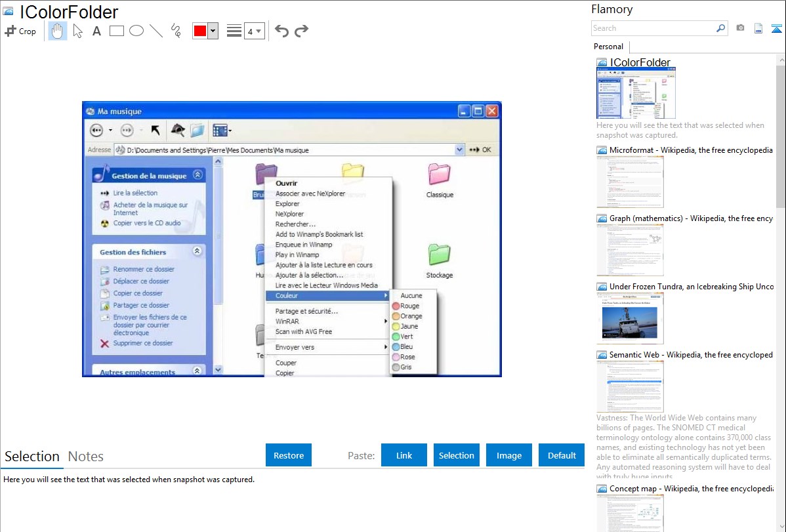Open the color picker dropdown arrow
The height and width of the screenshot is (532, 786).
click(213, 31)
